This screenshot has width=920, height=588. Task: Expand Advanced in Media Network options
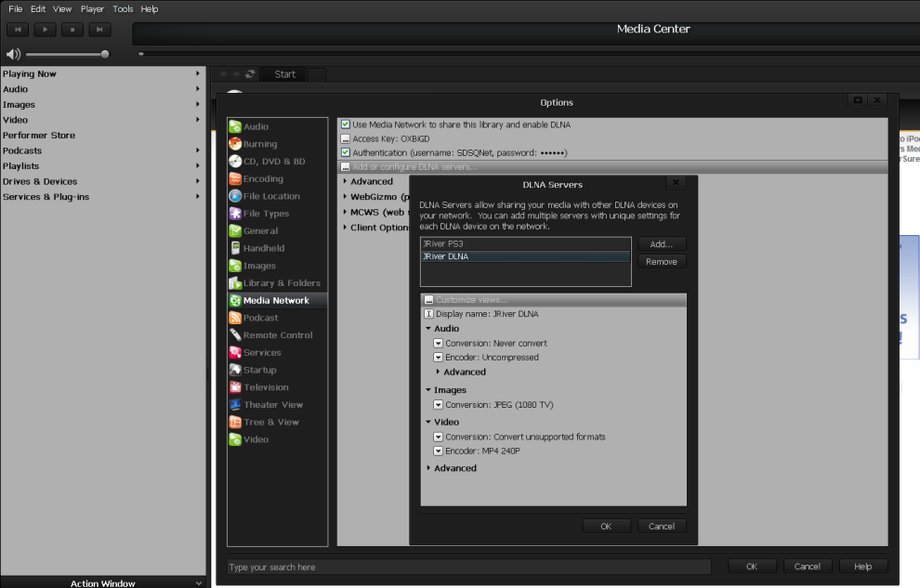(x=345, y=182)
